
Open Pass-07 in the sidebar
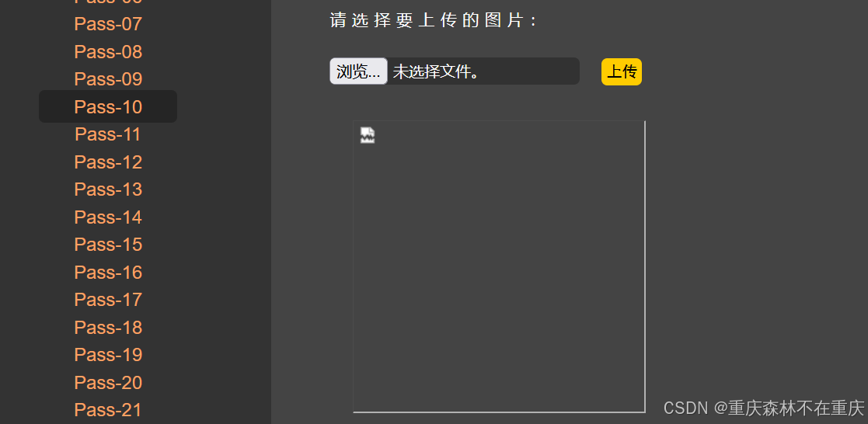click(108, 24)
